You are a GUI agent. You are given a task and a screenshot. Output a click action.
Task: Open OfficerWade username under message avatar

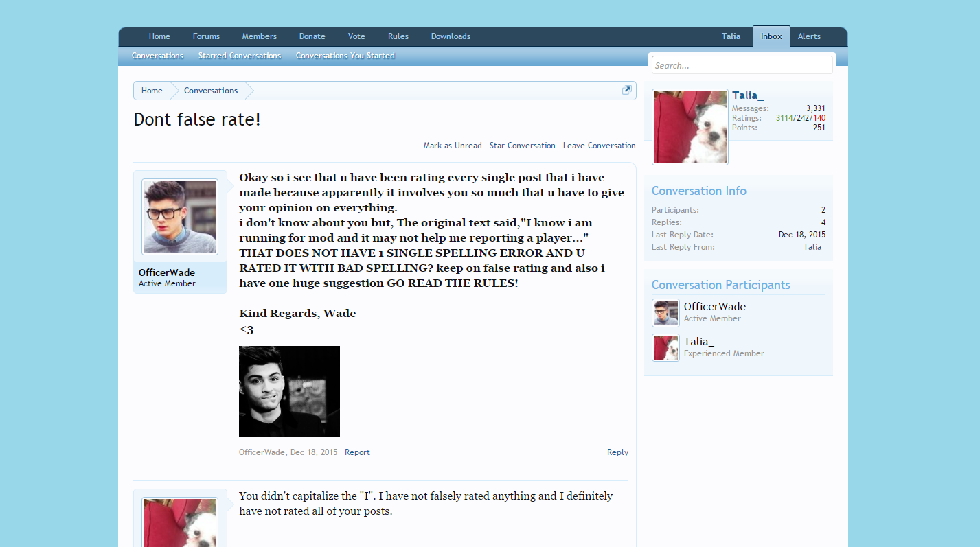(167, 272)
